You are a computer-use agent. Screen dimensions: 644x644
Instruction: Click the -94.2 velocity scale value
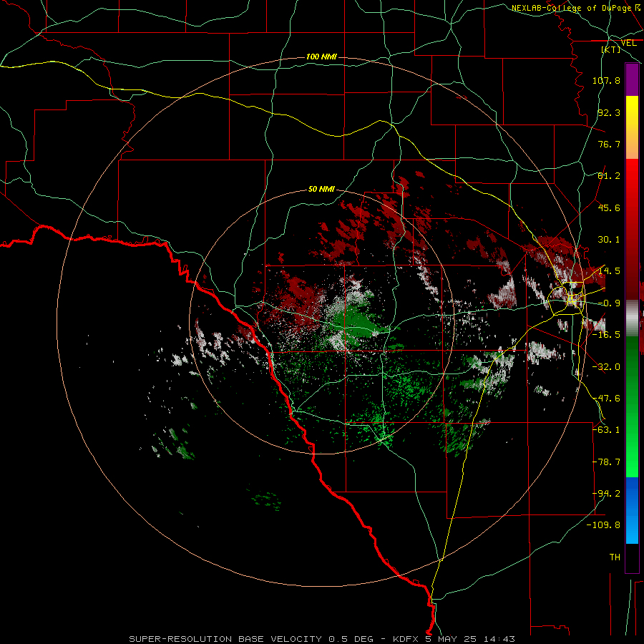click(x=606, y=494)
